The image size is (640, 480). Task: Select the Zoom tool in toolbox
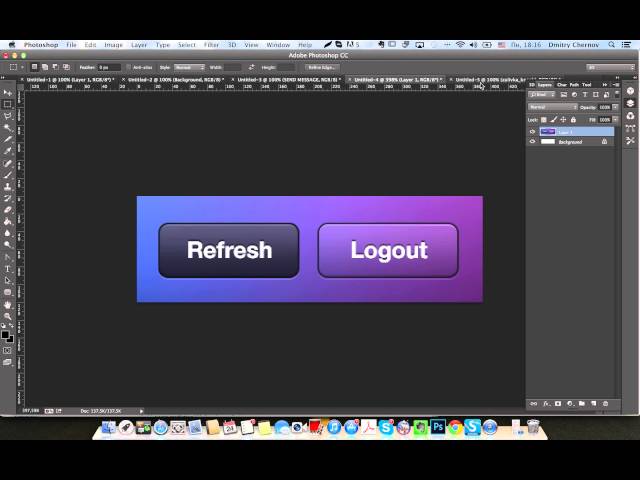[x=7, y=316]
